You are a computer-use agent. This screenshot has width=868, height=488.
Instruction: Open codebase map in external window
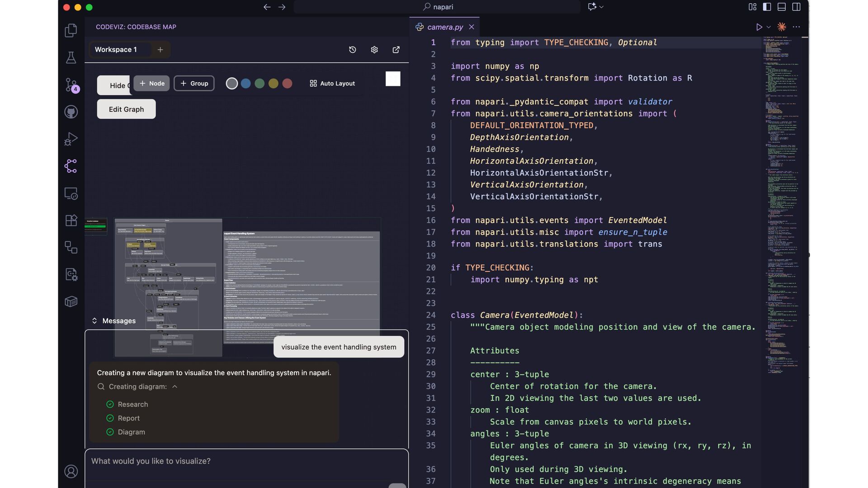point(396,50)
